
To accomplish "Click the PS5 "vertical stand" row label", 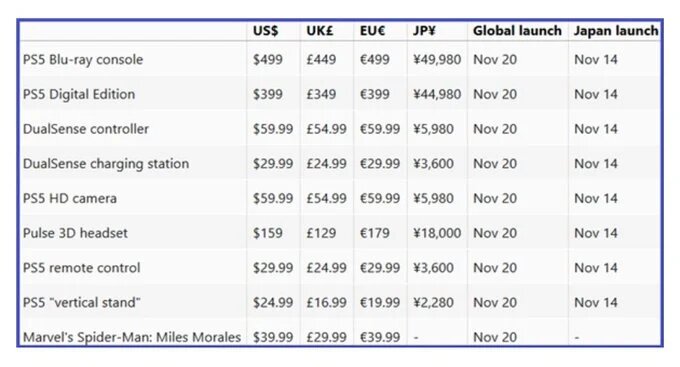I will pos(82,302).
